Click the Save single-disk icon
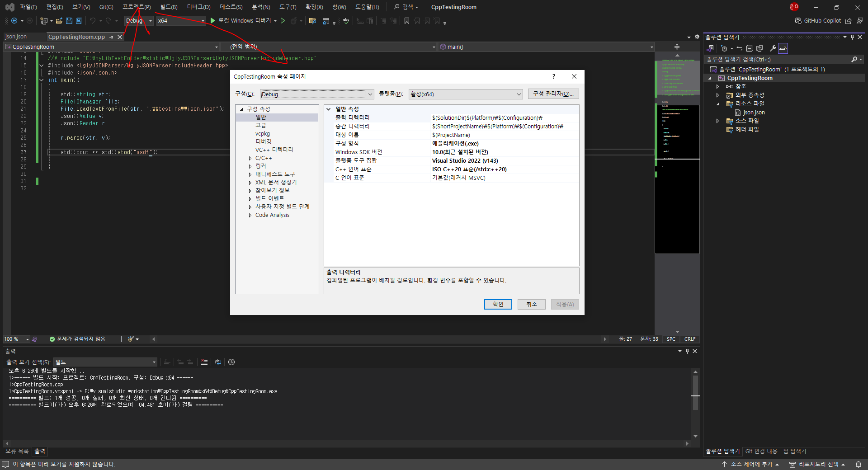Viewport: 868px width, 470px height. coord(69,21)
